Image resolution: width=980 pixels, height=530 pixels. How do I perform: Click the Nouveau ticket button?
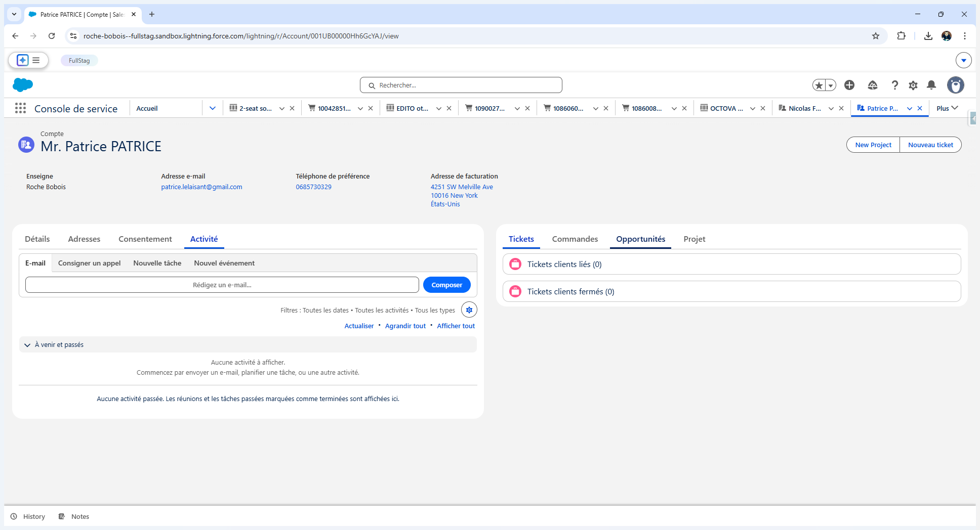coord(930,145)
